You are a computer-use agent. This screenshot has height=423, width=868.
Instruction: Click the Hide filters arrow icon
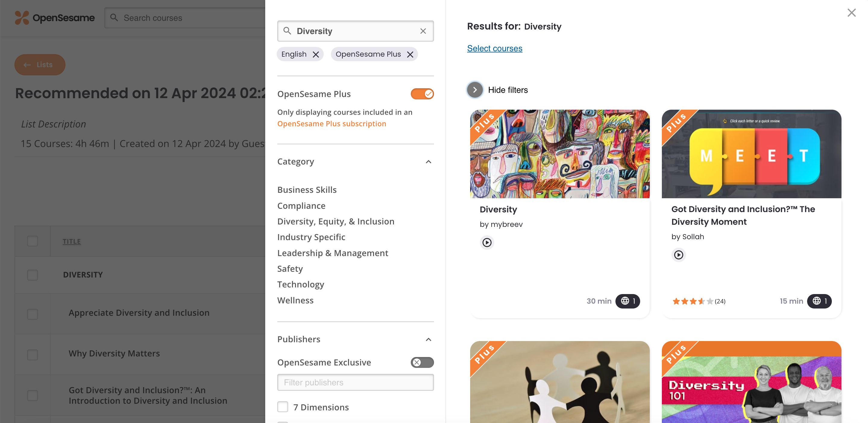[474, 90]
